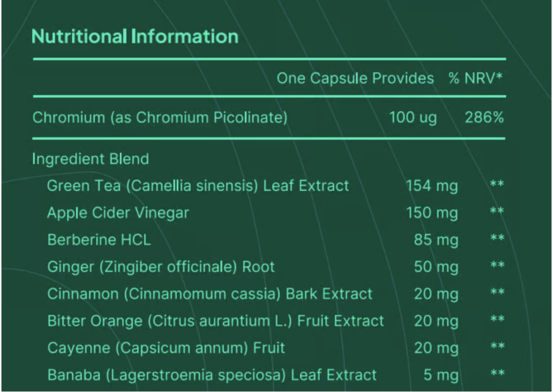Select the Cinnamon Bark Extract entry
553x392 pixels.
coord(210,294)
